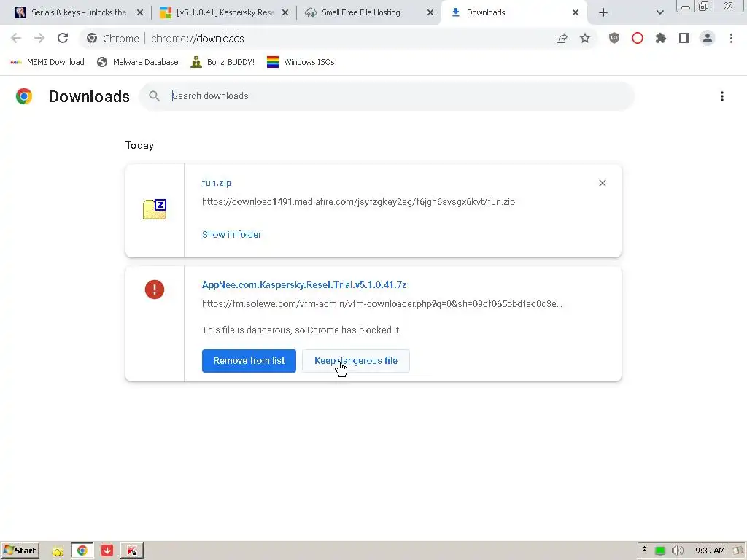Image resolution: width=747 pixels, height=560 pixels.
Task: Close the Small Free File Hosting tab
Action: pos(430,12)
